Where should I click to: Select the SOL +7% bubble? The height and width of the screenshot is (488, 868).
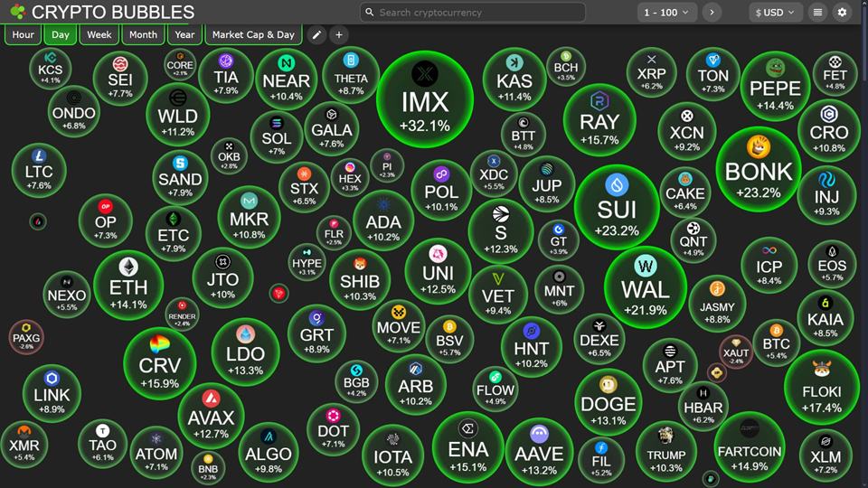coord(277,136)
